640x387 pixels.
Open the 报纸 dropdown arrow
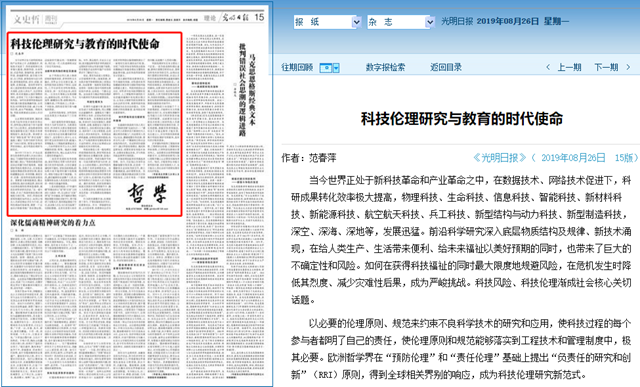(x=356, y=22)
